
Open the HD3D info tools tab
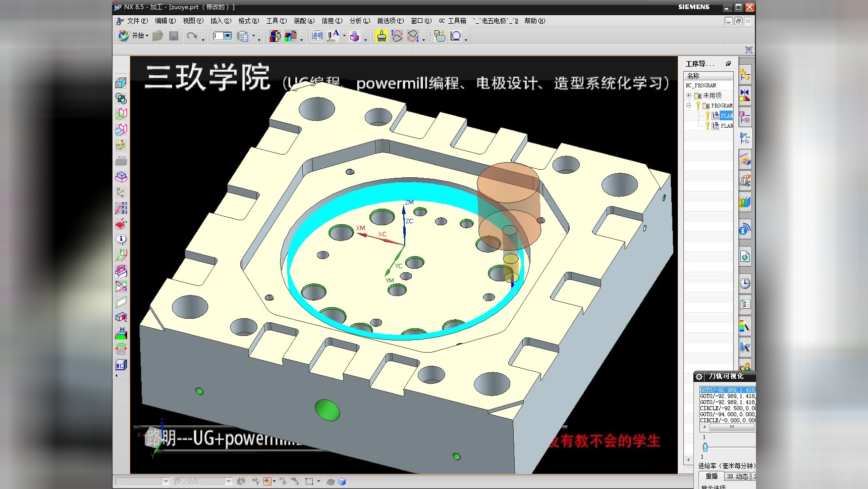[x=745, y=230]
